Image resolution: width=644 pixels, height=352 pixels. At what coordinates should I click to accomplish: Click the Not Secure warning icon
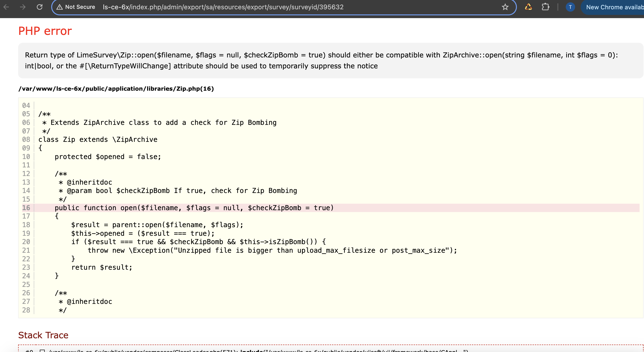coord(60,7)
